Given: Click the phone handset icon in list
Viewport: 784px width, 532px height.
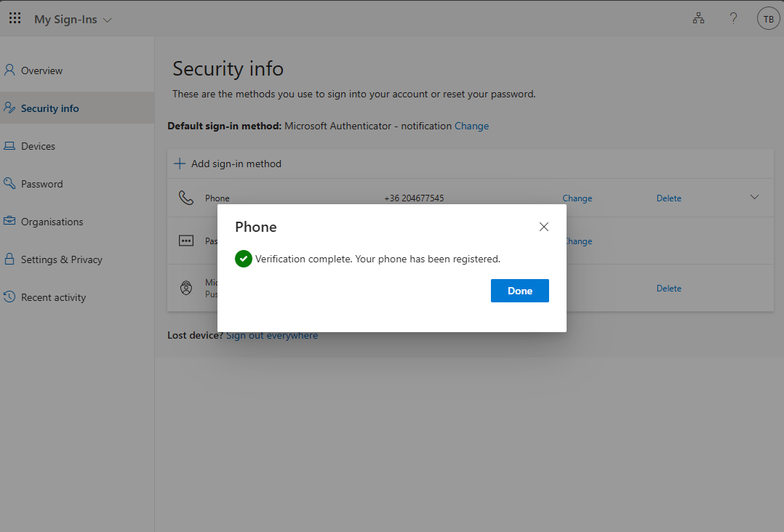Looking at the screenshot, I should click(186, 198).
